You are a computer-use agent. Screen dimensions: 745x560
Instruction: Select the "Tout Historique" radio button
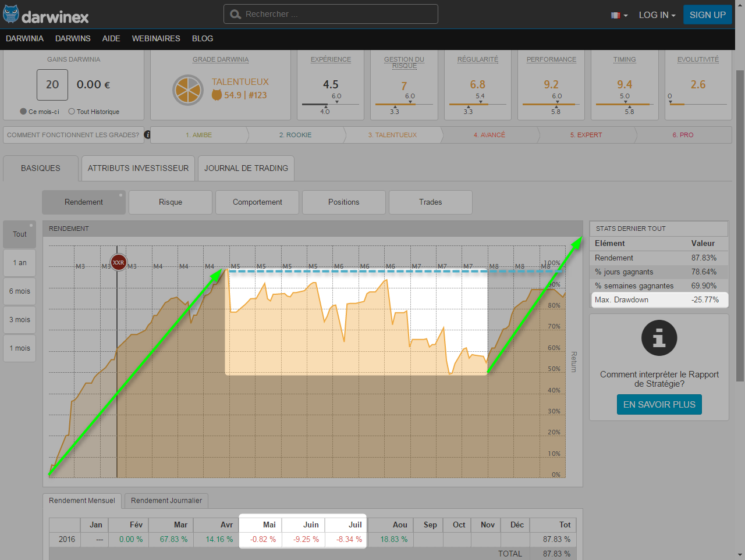(72, 112)
